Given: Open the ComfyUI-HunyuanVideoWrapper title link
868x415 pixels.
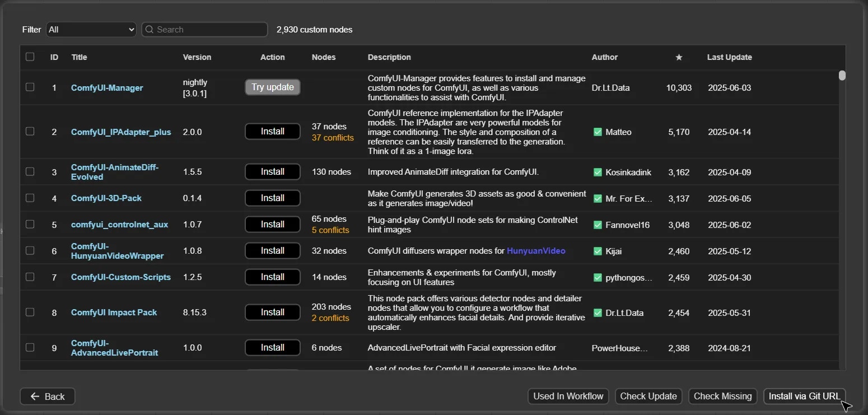Looking at the screenshot, I should click(x=118, y=251).
